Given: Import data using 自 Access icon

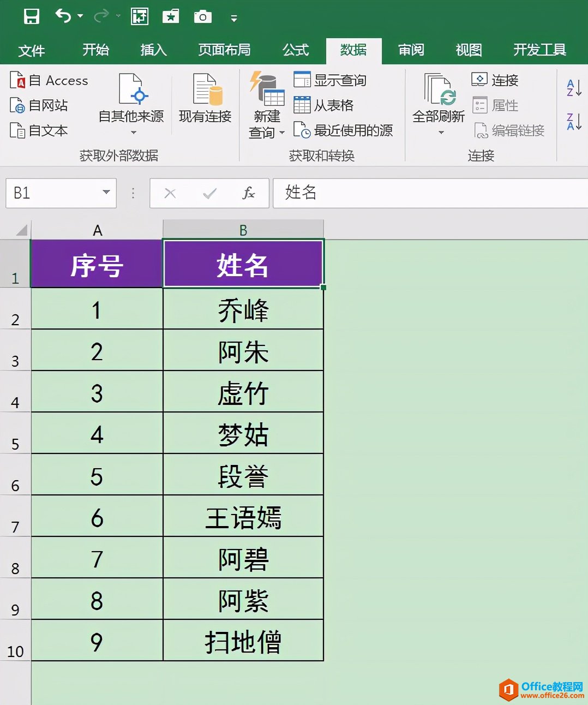Looking at the screenshot, I should coord(18,81).
